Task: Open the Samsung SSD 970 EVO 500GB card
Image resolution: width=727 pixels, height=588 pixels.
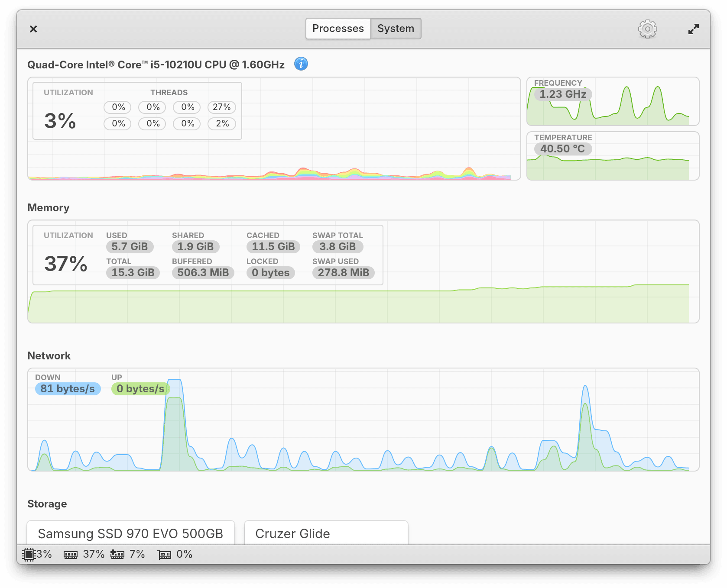Action: pyautogui.click(x=130, y=533)
